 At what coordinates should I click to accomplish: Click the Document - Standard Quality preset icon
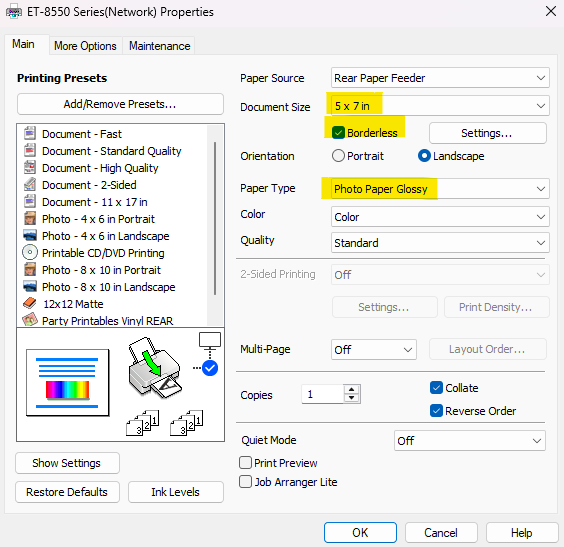pos(30,151)
